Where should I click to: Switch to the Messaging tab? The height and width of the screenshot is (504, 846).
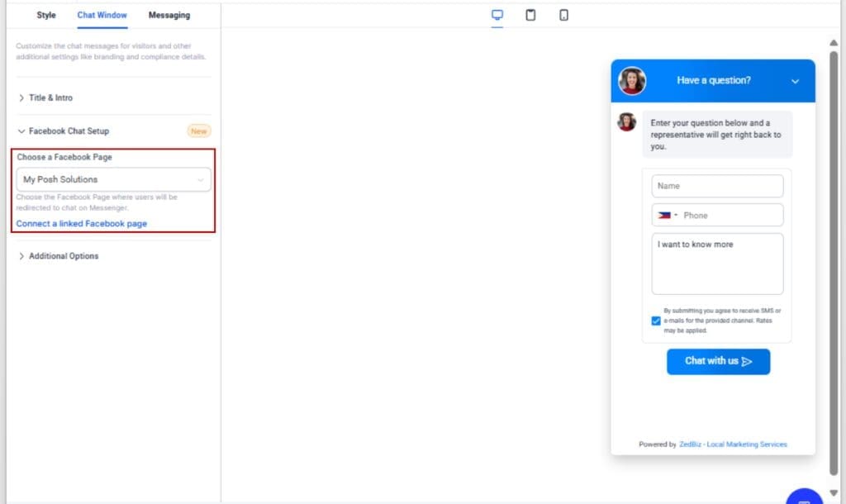click(169, 14)
